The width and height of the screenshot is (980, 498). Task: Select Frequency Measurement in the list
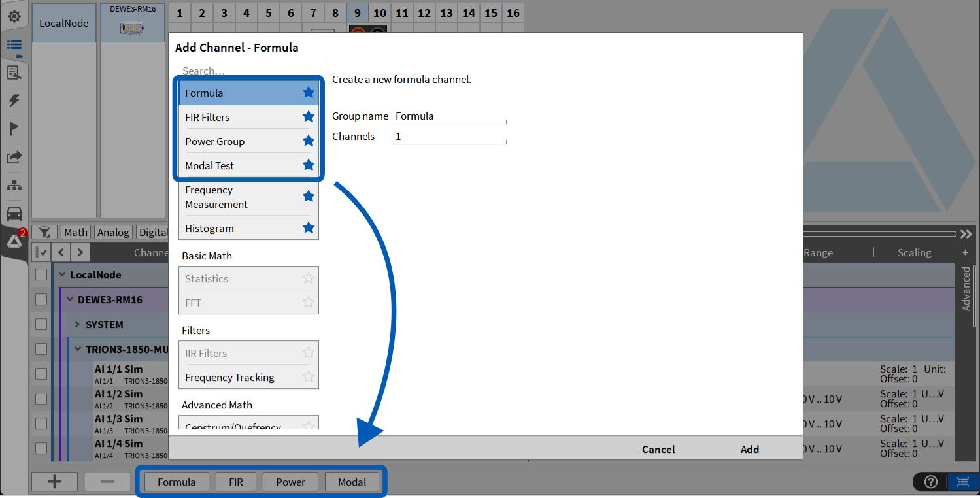coord(249,197)
